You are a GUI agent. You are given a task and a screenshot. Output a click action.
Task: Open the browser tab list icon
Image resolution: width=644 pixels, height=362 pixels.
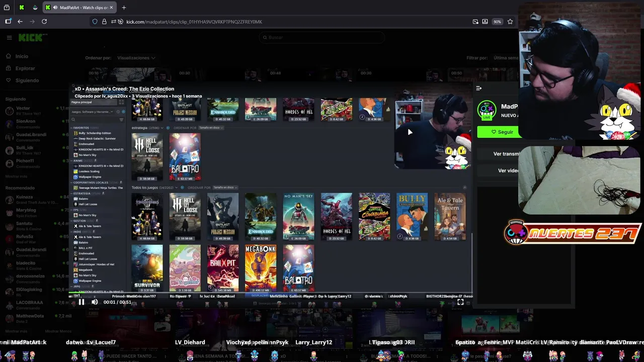tap(7, 8)
